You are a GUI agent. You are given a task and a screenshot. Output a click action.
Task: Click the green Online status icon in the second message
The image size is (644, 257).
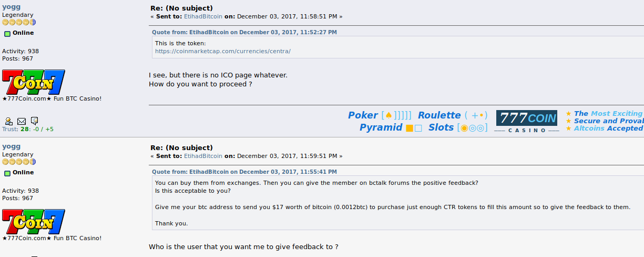[x=7, y=173]
